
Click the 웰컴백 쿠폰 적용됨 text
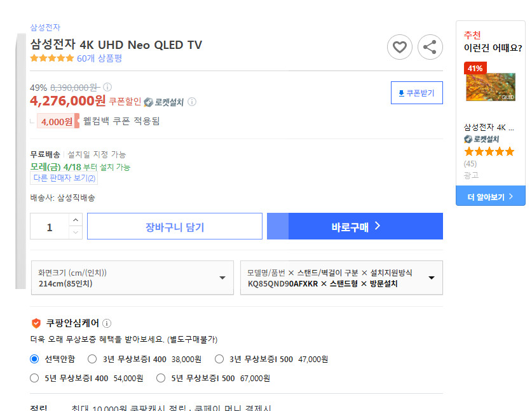121,121
